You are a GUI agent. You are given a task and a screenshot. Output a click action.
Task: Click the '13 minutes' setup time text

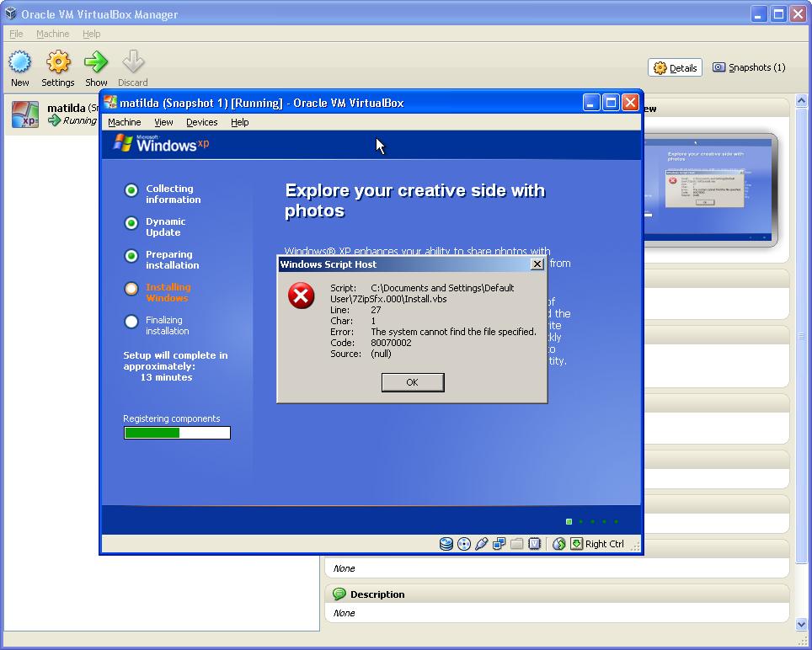tap(166, 377)
